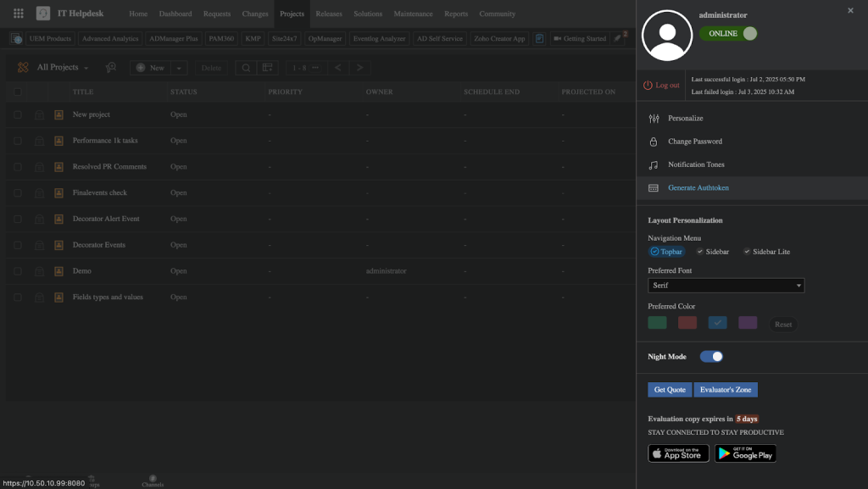The height and width of the screenshot is (489, 868).
Task: Open the Solutions tab
Action: coord(368,14)
